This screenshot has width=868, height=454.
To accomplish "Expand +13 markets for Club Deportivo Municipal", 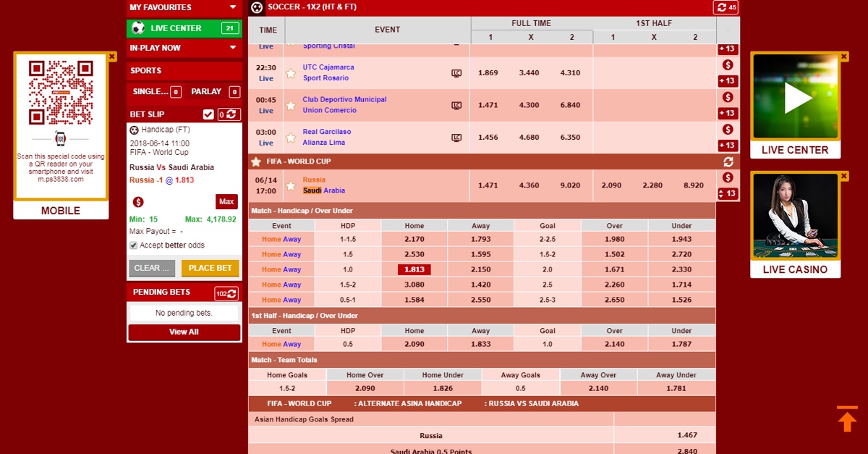I will 728,113.
